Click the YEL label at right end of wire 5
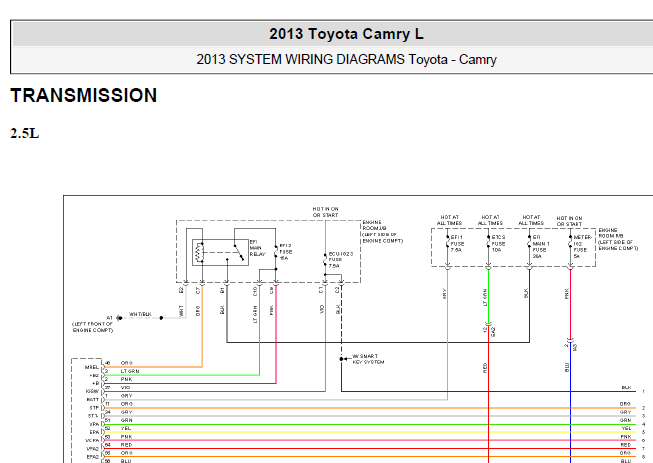653x463 pixels. tap(626, 428)
